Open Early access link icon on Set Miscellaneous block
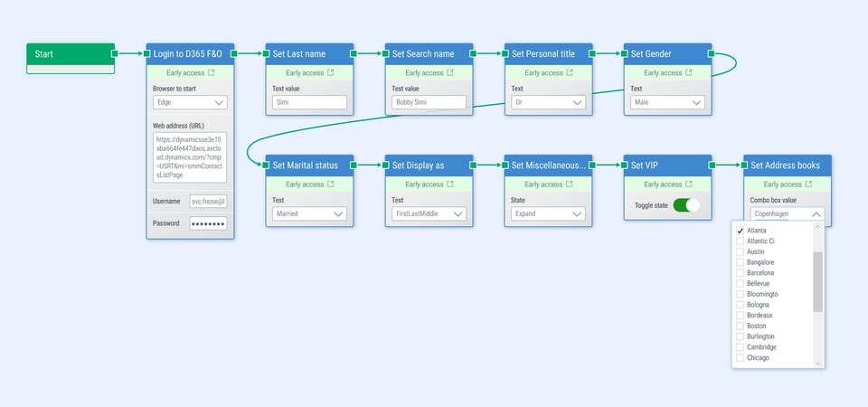This screenshot has height=407, width=868. click(x=570, y=184)
